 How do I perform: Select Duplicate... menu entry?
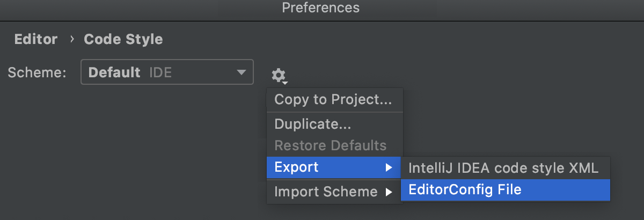tap(312, 124)
